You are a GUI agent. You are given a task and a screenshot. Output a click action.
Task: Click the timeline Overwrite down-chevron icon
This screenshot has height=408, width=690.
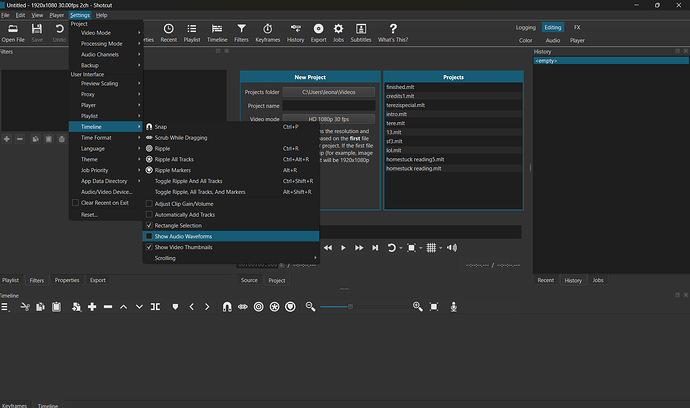(x=139, y=307)
